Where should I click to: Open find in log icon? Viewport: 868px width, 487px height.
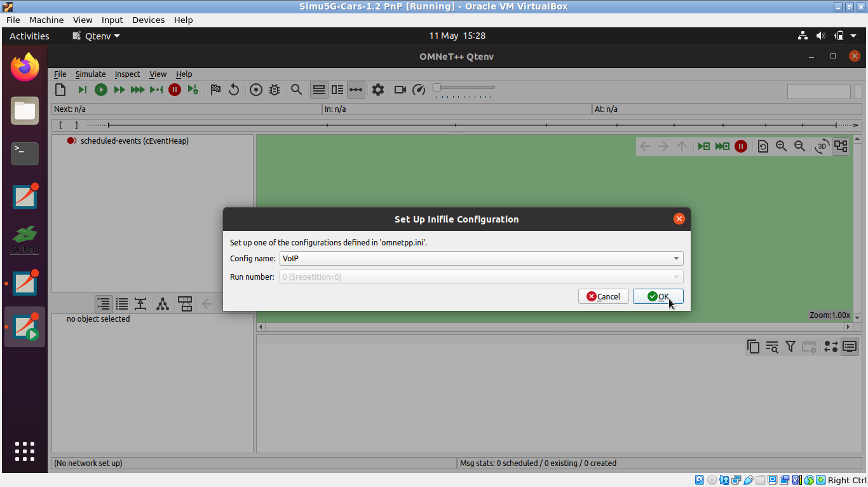(x=772, y=346)
